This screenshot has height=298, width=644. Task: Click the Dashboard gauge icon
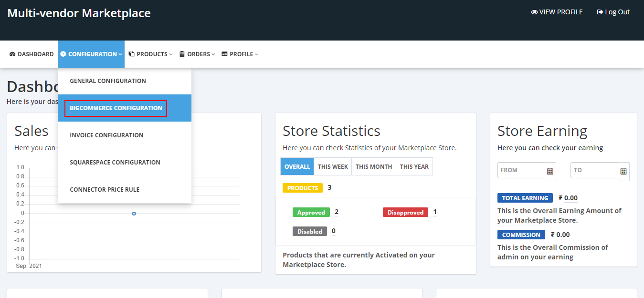click(x=12, y=54)
